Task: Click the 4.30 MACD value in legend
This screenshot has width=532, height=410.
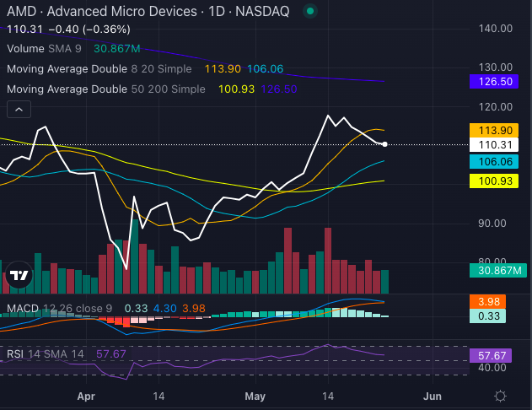Action: tap(165, 309)
